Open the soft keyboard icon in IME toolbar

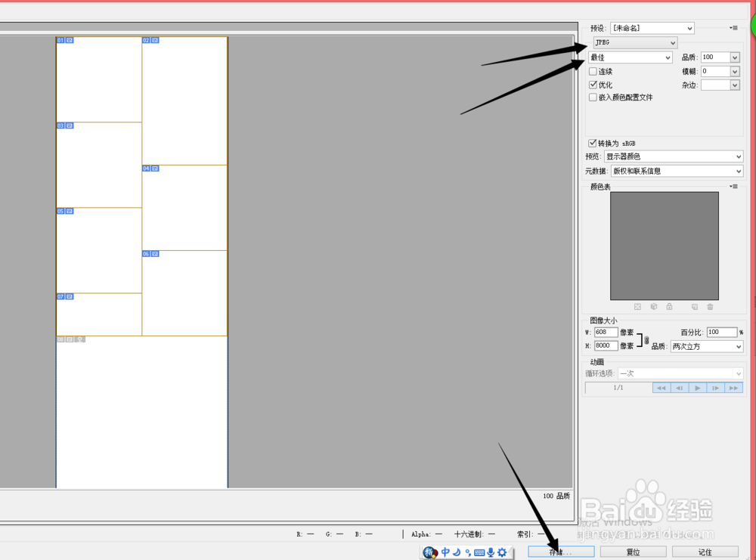coord(479,552)
